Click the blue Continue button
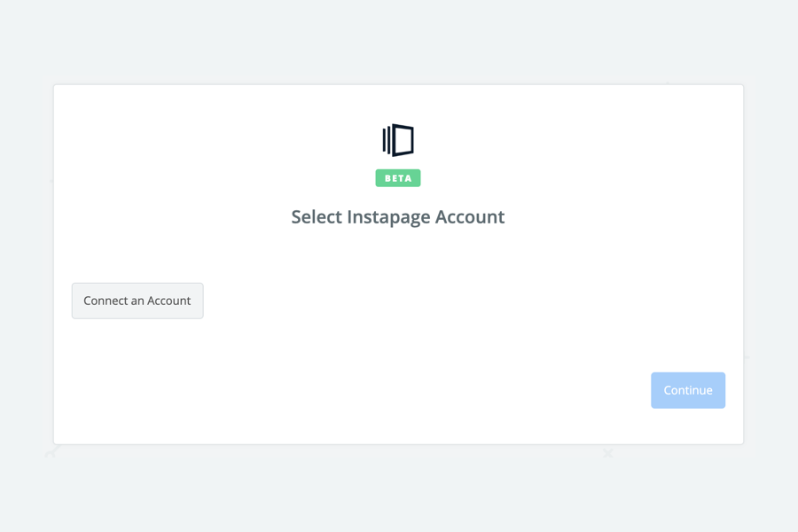This screenshot has width=798, height=532. tap(688, 390)
